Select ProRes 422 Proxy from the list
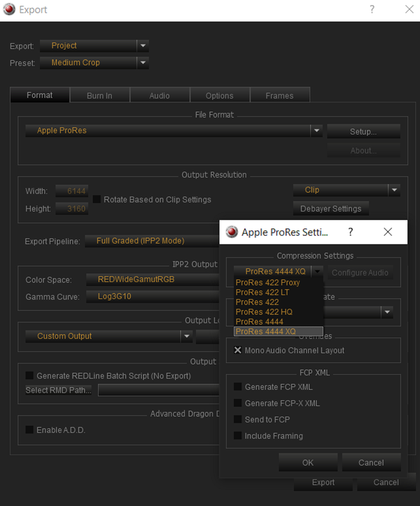This screenshot has height=506, width=420. pyautogui.click(x=278, y=283)
